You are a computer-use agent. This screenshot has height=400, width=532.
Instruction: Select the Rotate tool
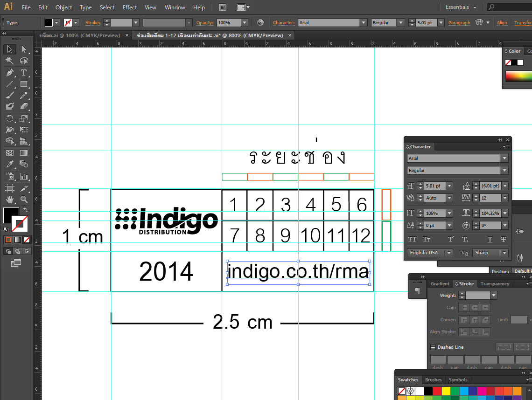(x=9, y=118)
